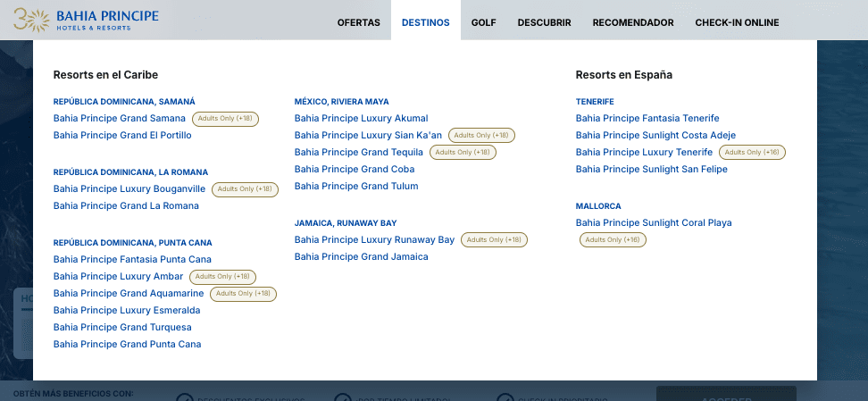The image size is (868, 401).
Task: Select the Destinos menu tab
Action: point(426,22)
